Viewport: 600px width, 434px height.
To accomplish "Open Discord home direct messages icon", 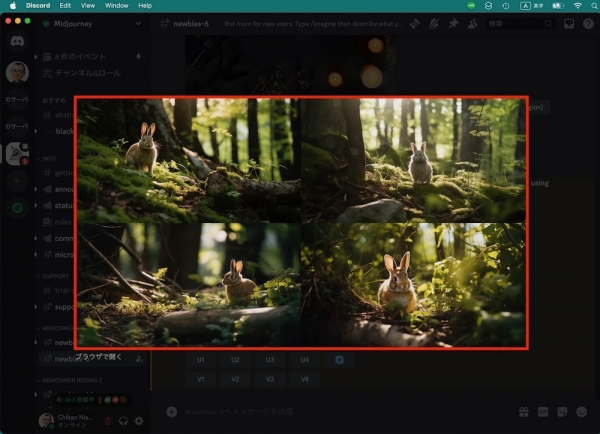I will [x=17, y=41].
